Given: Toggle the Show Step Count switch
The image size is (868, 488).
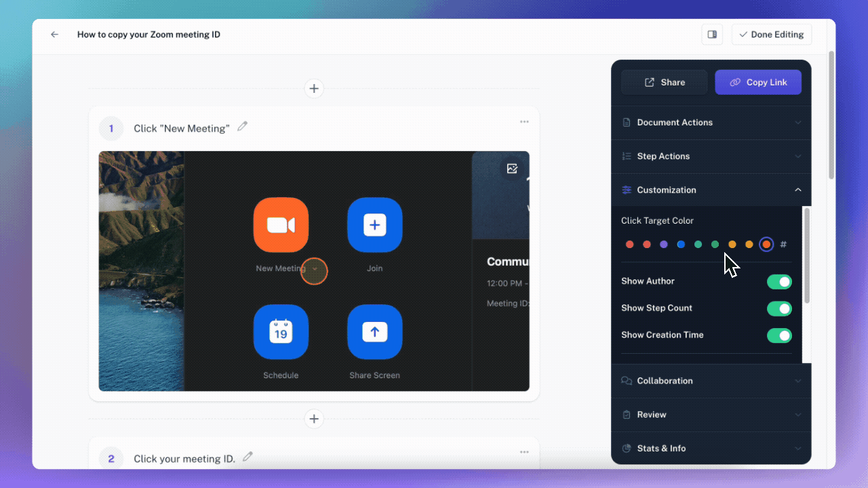Looking at the screenshot, I should click(x=779, y=309).
